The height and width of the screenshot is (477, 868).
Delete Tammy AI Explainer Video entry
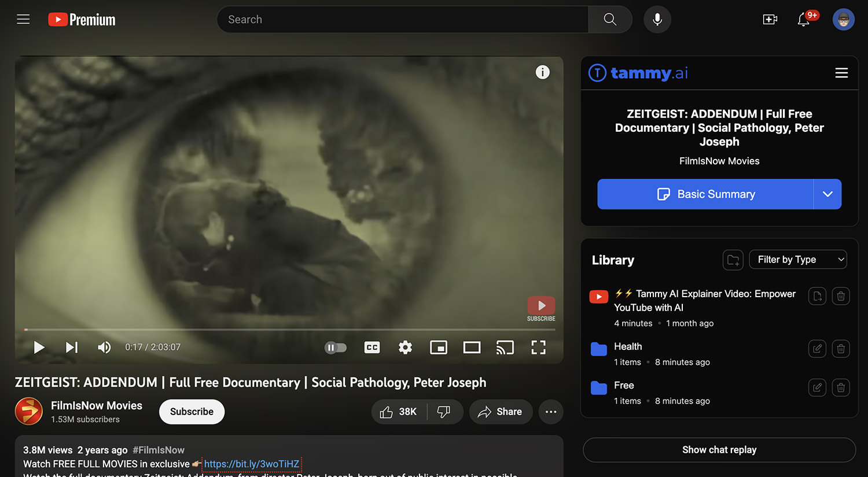point(841,297)
